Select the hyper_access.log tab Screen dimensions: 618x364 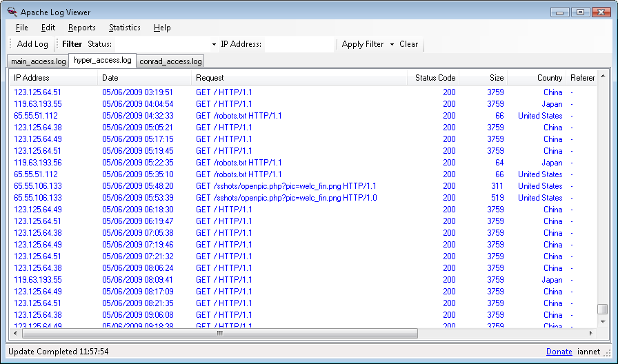103,60
